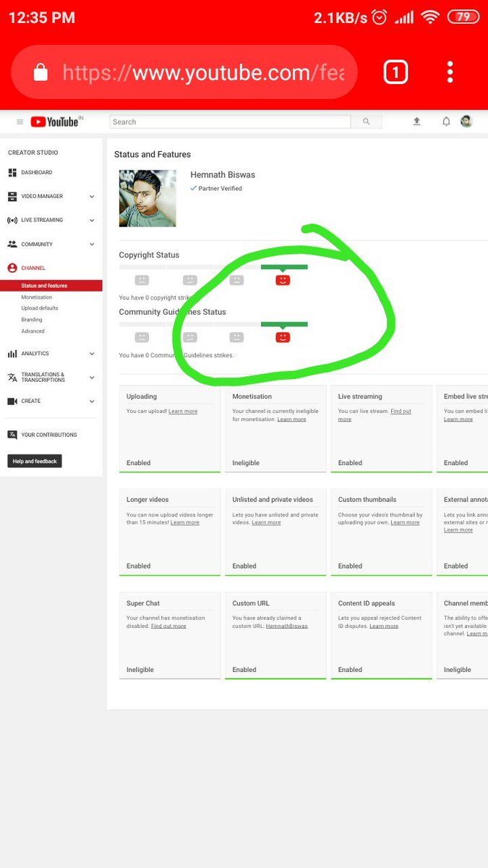Tap the battery indicator showing 79
Image resolution: width=488 pixels, height=868 pixels.
(463, 17)
